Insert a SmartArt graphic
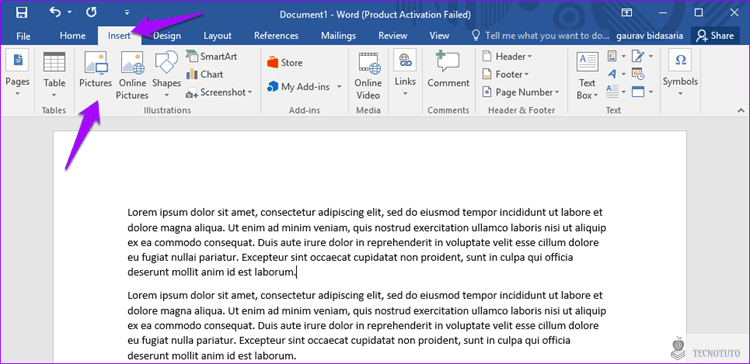Image resolution: width=750 pixels, height=364 pixels. click(211, 56)
